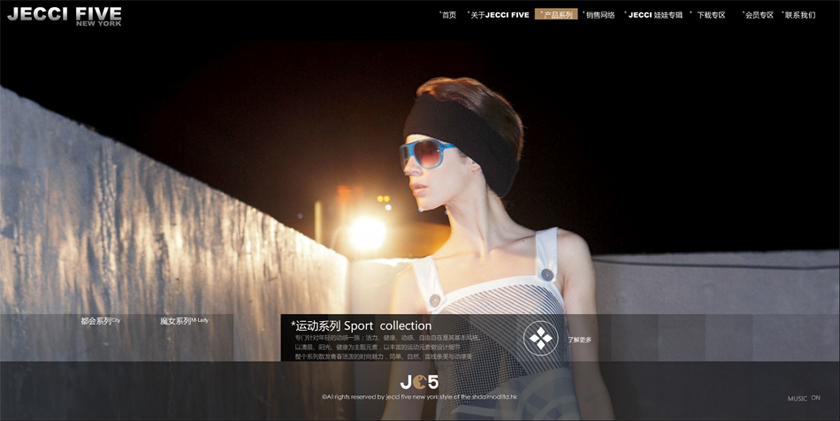Image resolution: width=840 pixels, height=421 pixels.
Task: Click the 了解更多 learn more link
Action: pyautogui.click(x=580, y=340)
